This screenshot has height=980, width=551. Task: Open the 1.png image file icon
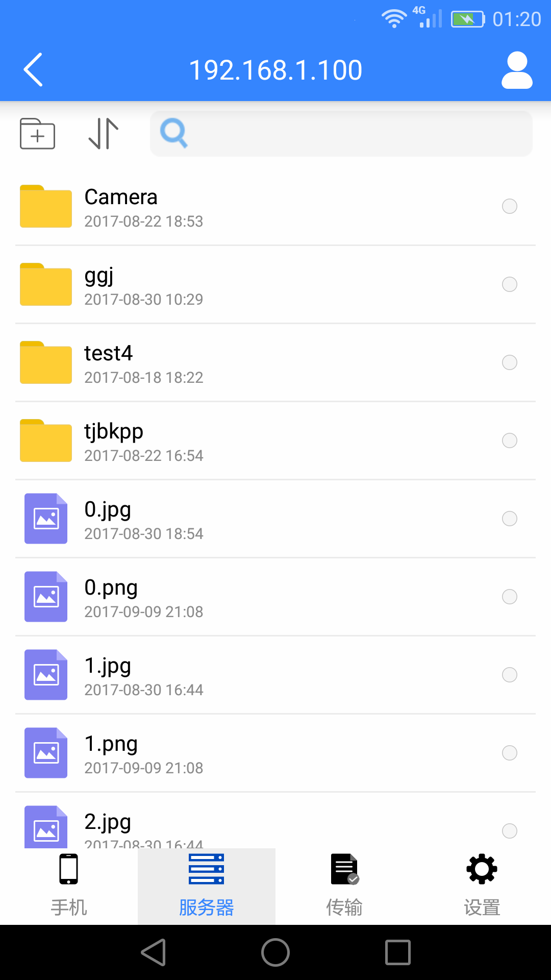pos(46,753)
